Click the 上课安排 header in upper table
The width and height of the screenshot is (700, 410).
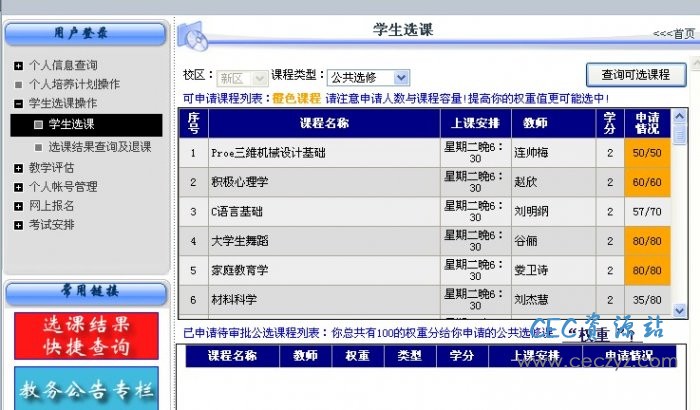click(x=475, y=123)
